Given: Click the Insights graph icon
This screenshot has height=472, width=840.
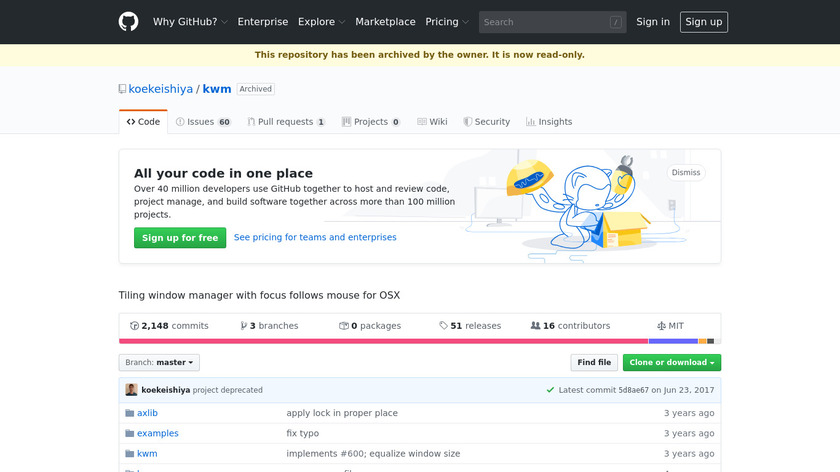Looking at the screenshot, I should pos(530,122).
